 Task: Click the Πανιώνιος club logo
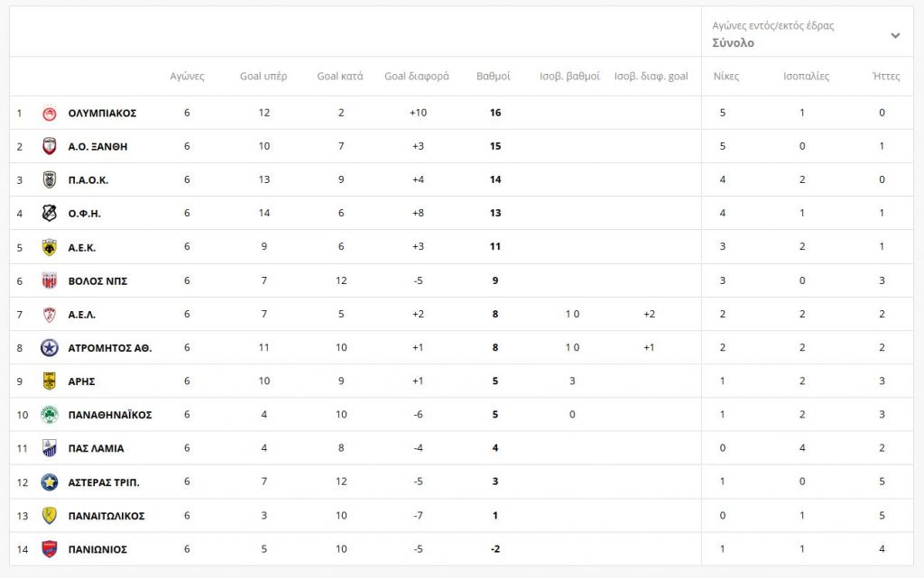tap(50, 549)
